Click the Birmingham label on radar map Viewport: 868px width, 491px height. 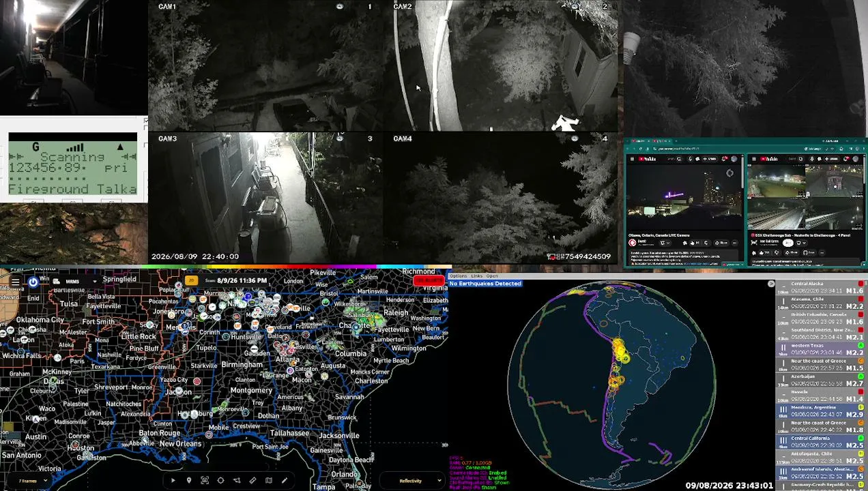(x=242, y=364)
